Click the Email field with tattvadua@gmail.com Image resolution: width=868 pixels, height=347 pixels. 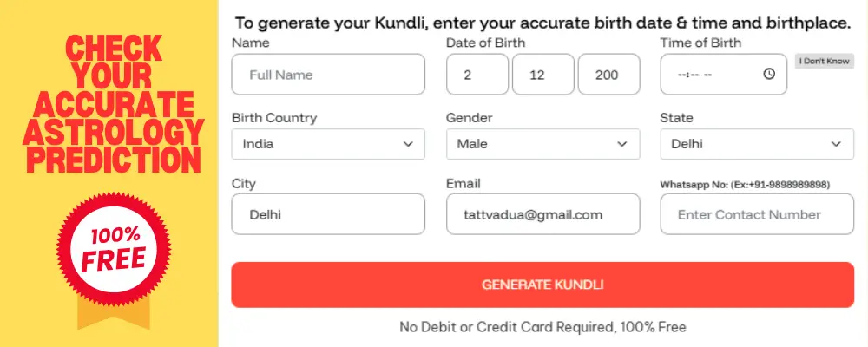point(542,214)
